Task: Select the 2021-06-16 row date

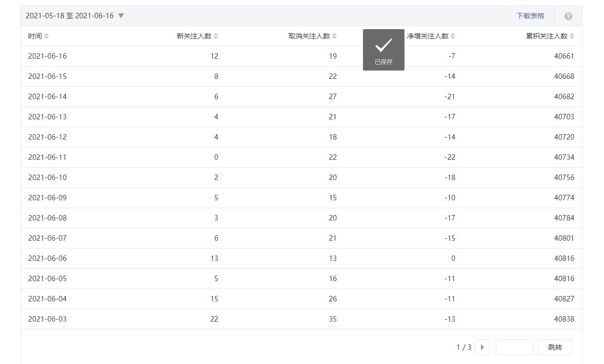Action: tap(47, 56)
